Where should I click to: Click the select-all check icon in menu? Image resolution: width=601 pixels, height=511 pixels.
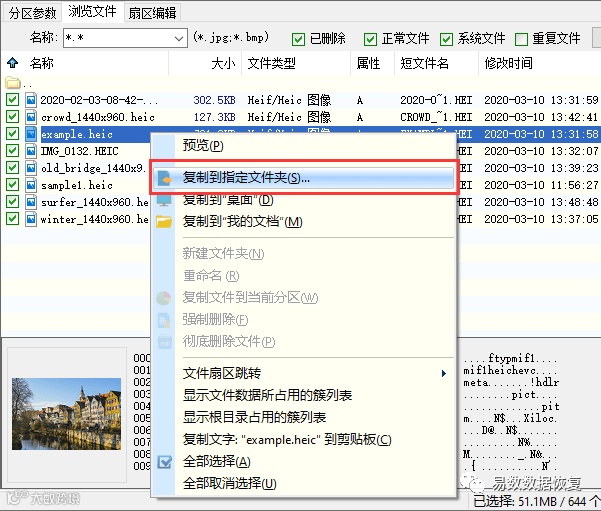pyautogui.click(x=165, y=462)
